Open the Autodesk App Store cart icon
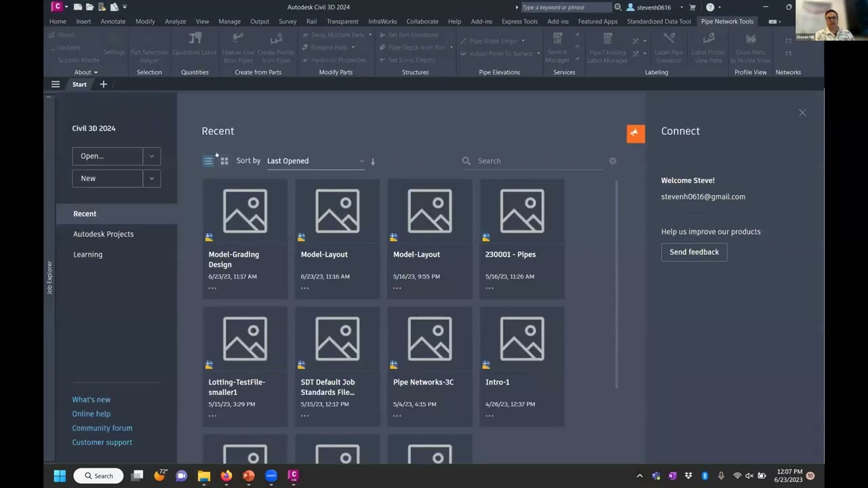This screenshot has height=488, width=868. click(692, 7)
